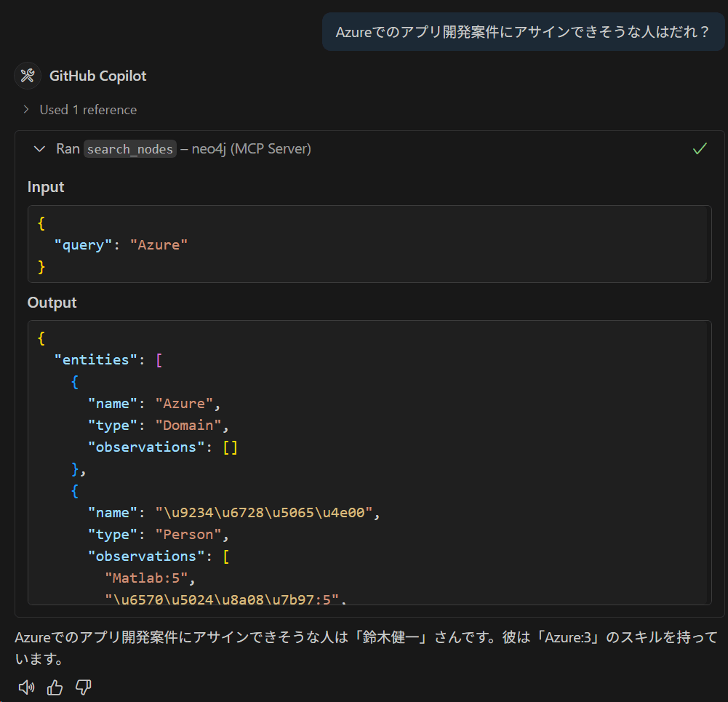
Task: Expand the Used 1 reference chevron
Action: [x=26, y=110]
